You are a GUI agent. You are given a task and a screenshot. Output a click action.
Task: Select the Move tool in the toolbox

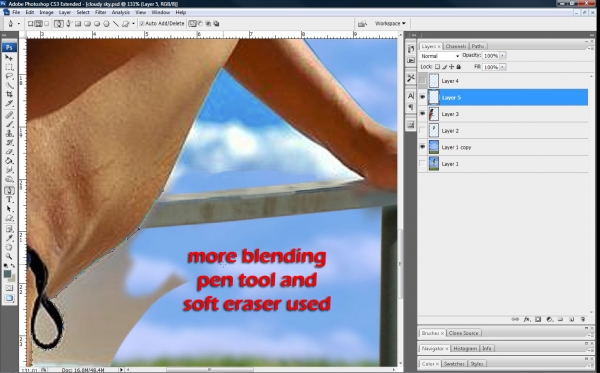point(9,58)
